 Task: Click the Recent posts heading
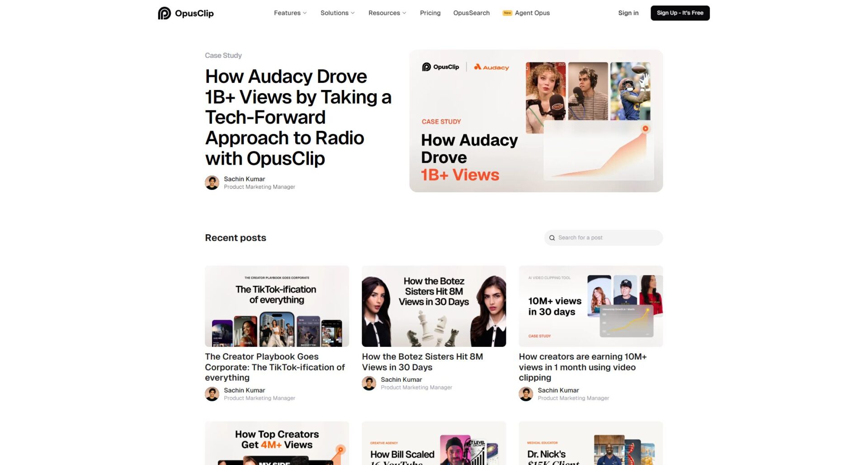pyautogui.click(x=236, y=238)
